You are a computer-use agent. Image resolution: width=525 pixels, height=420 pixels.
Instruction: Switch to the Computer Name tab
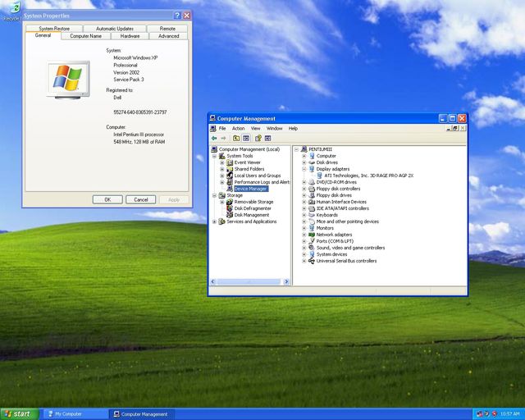pyautogui.click(x=85, y=36)
